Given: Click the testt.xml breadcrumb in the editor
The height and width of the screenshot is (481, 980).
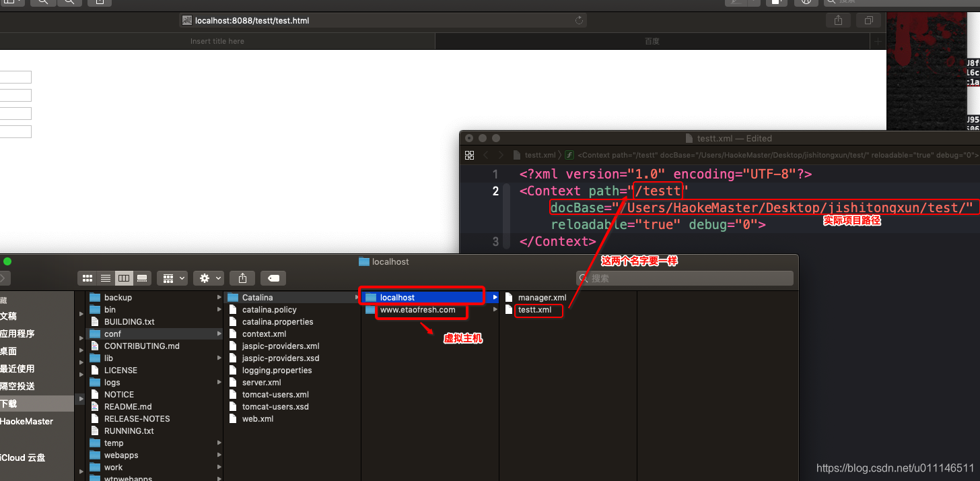Looking at the screenshot, I should tap(540, 154).
